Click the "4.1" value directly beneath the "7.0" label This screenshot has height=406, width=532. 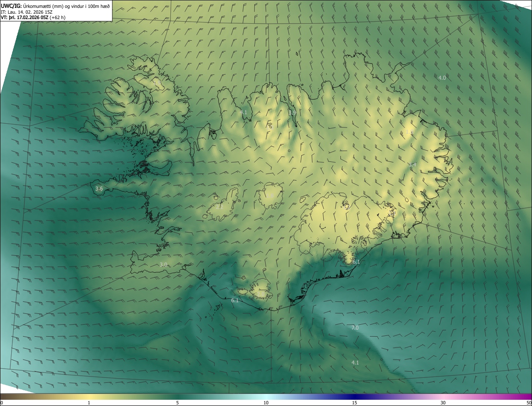point(355,362)
